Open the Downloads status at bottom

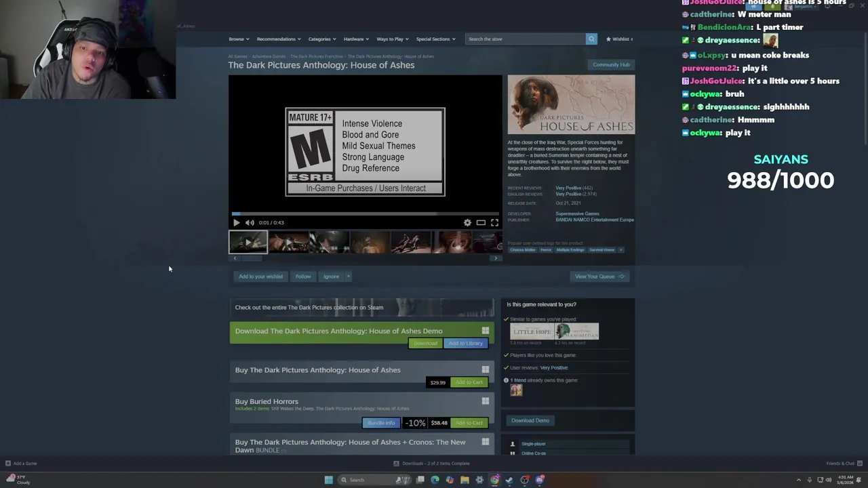[x=431, y=464]
